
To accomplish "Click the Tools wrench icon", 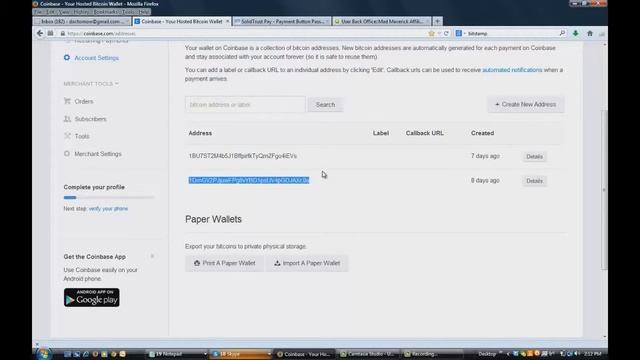I will click(x=67, y=136).
